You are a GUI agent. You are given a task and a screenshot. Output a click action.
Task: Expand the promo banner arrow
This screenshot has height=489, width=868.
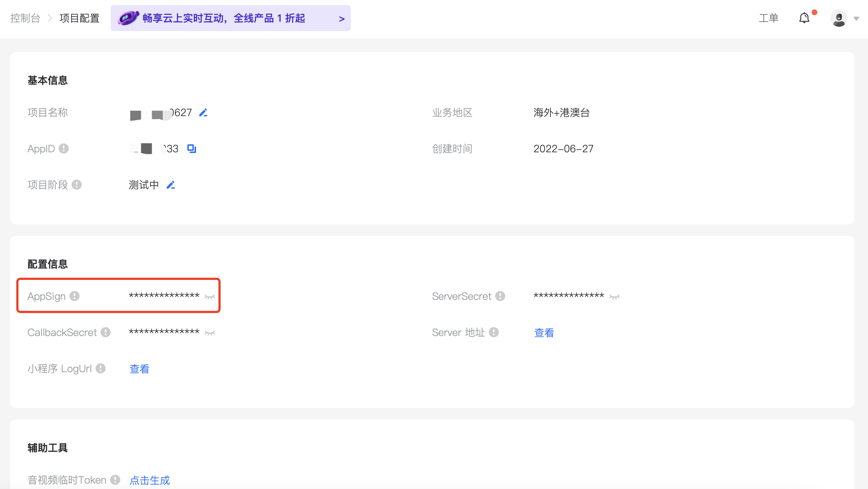tap(341, 19)
